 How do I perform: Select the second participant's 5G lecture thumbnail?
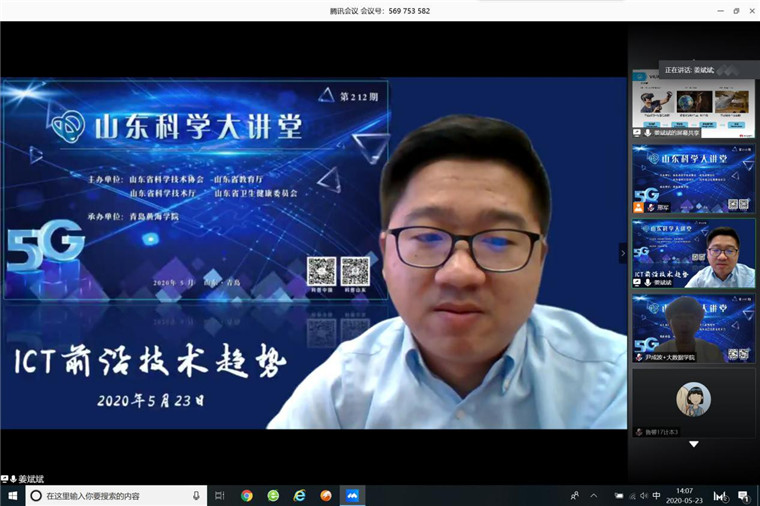click(693, 179)
